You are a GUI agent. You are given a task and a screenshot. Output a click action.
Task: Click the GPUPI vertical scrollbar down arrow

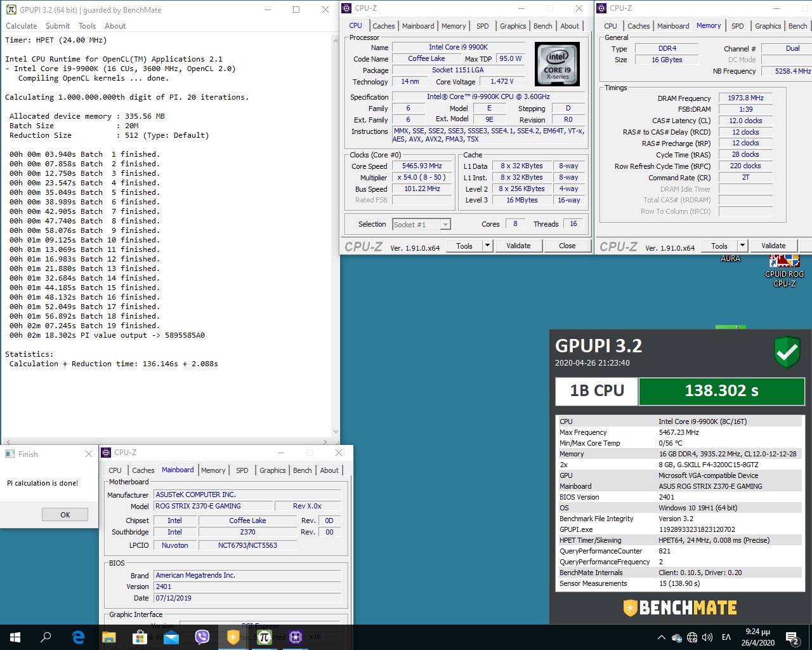(336, 431)
